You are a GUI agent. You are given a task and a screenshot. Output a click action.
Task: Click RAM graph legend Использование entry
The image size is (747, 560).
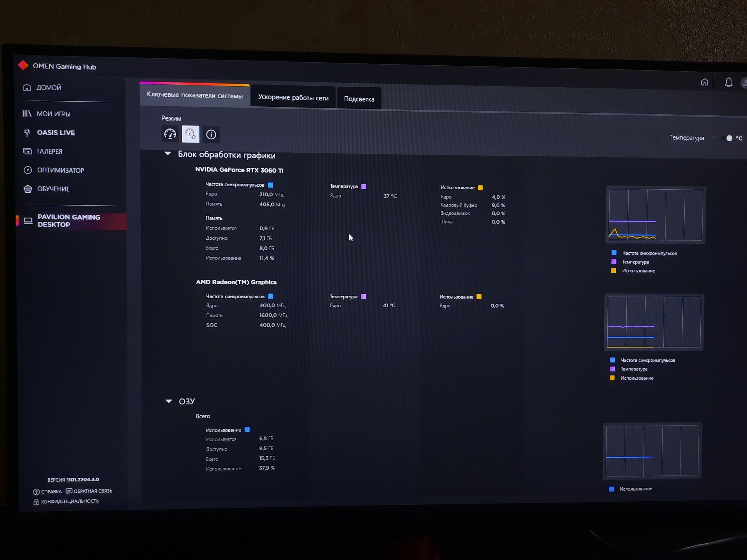[x=636, y=489]
